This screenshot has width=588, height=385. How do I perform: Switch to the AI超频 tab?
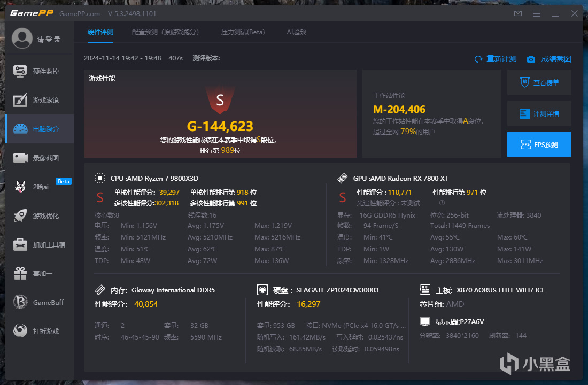(296, 32)
